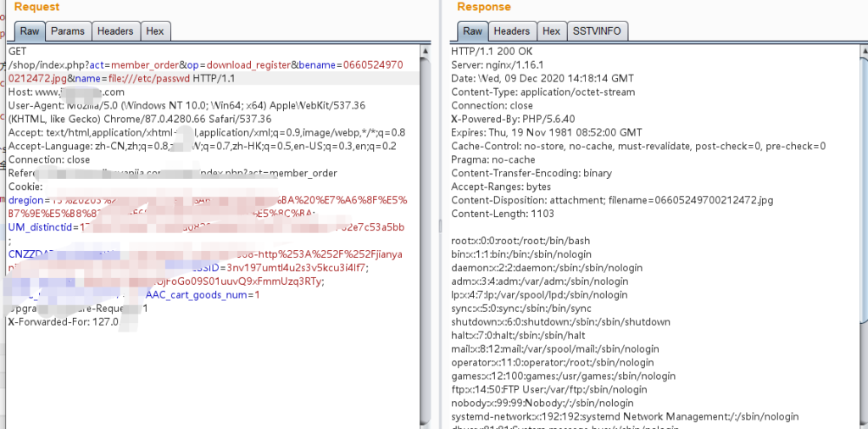This screenshot has width=868, height=429.
Task: Click the Host header line in request
Action: pyautogui.click(x=66, y=92)
